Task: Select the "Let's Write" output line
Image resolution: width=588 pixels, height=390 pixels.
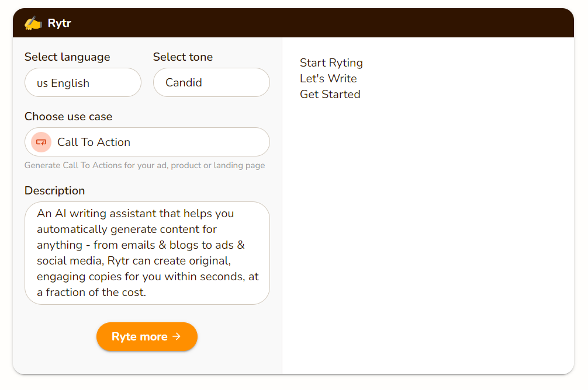Action: pyautogui.click(x=328, y=78)
